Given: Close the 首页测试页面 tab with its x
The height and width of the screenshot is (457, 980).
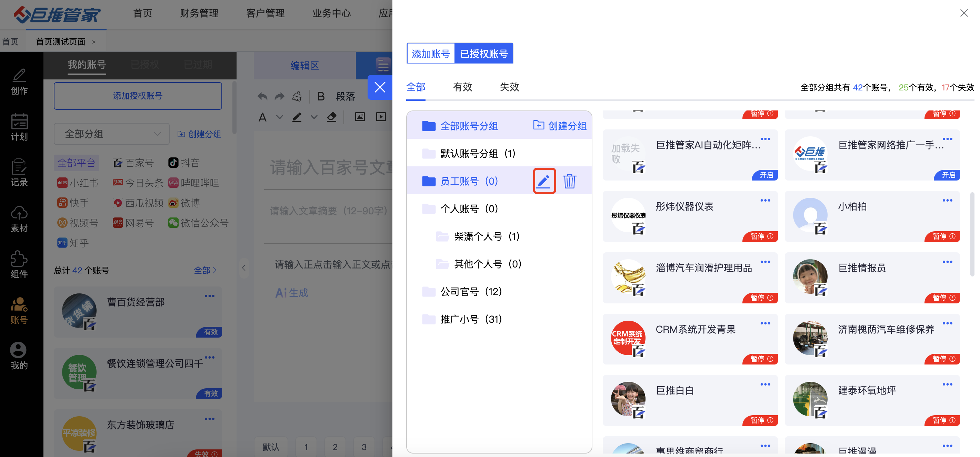Looking at the screenshot, I should pos(93,42).
